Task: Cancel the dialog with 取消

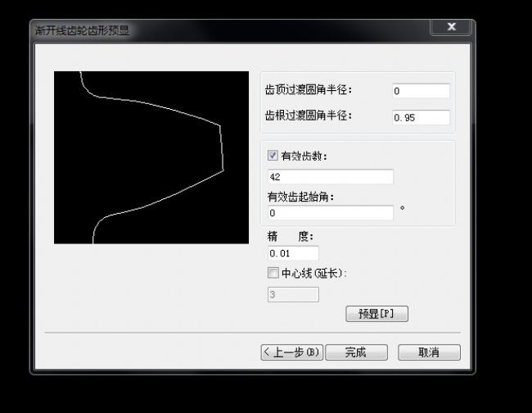Action: pyautogui.click(x=429, y=352)
